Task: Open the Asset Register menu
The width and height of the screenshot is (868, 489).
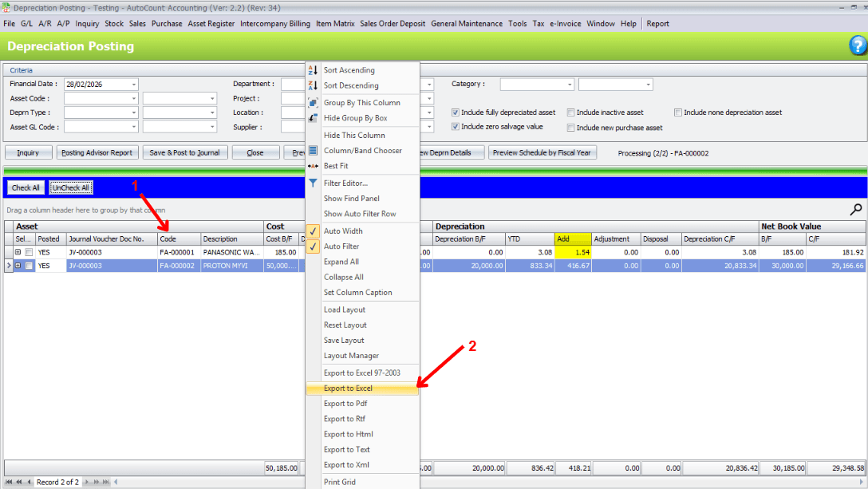Action: 211,24
